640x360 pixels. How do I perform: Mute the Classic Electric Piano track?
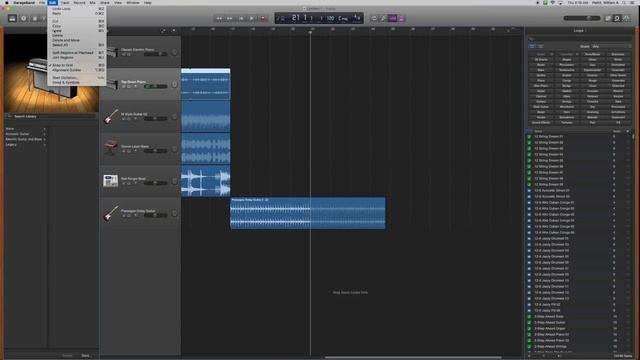pos(124,54)
